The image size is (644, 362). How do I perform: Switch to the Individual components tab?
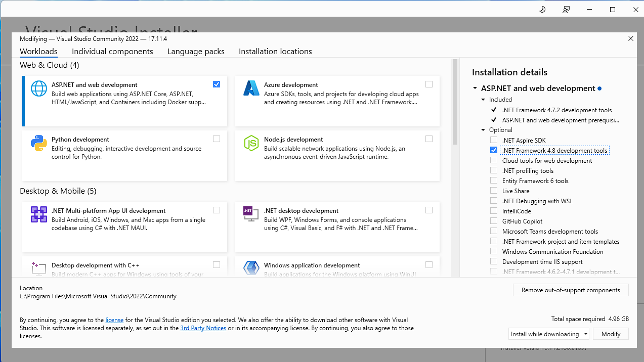pos(112,52)
